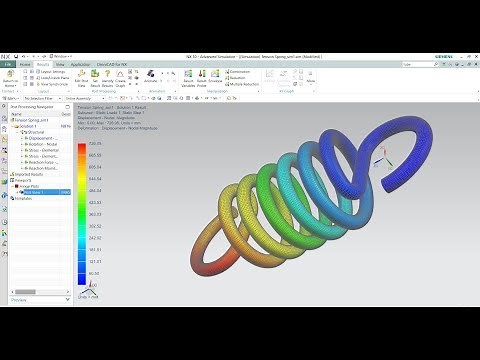Click Name column header in navigator
The height and width of the screenshot is (360, 480).
coord(17,114)
